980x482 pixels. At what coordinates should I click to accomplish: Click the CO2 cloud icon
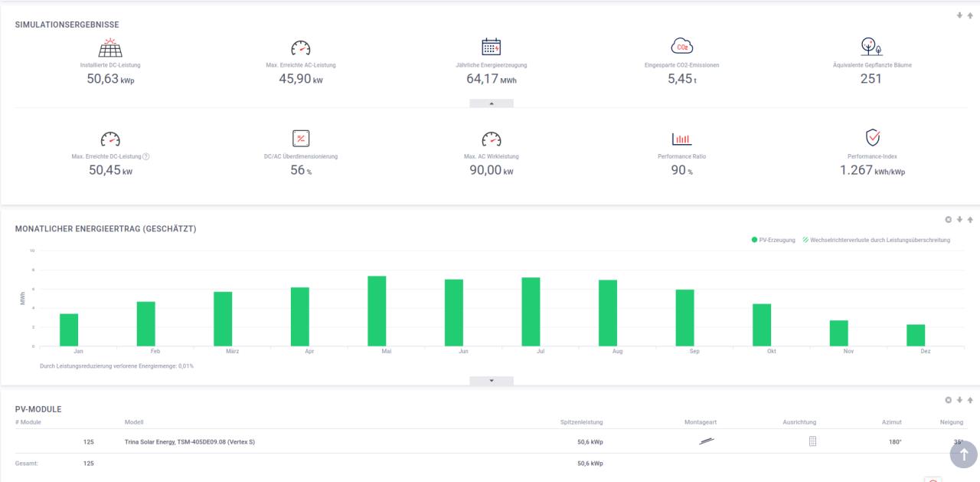point(681,47)
